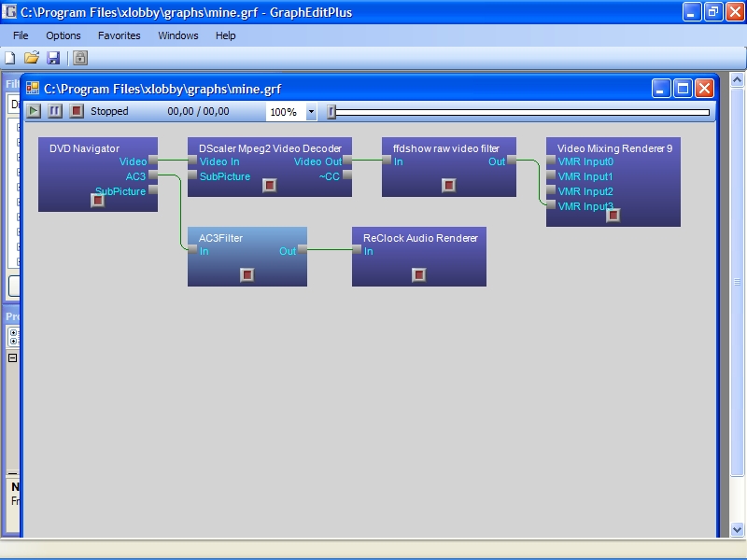The height and width of the screenshot is (560, 747).
Task: Open the Windows menu
Action: click(x=178, y=35)
